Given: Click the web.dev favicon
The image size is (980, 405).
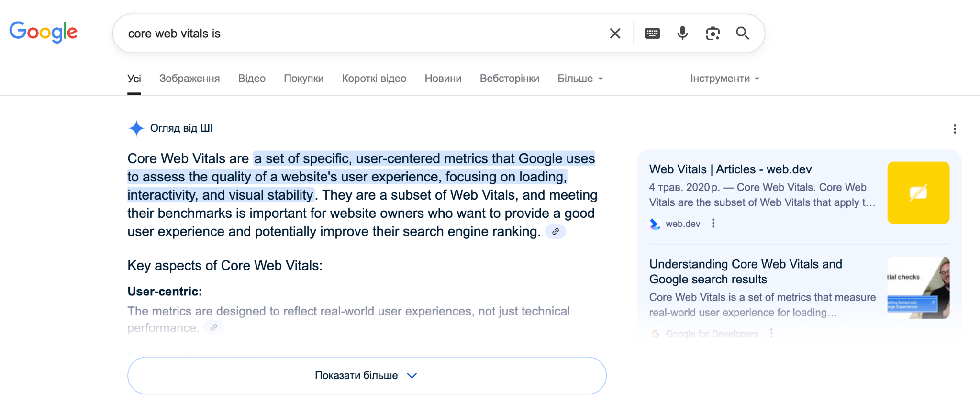Looking at the screenshot, I should click(x=655, y=223).
